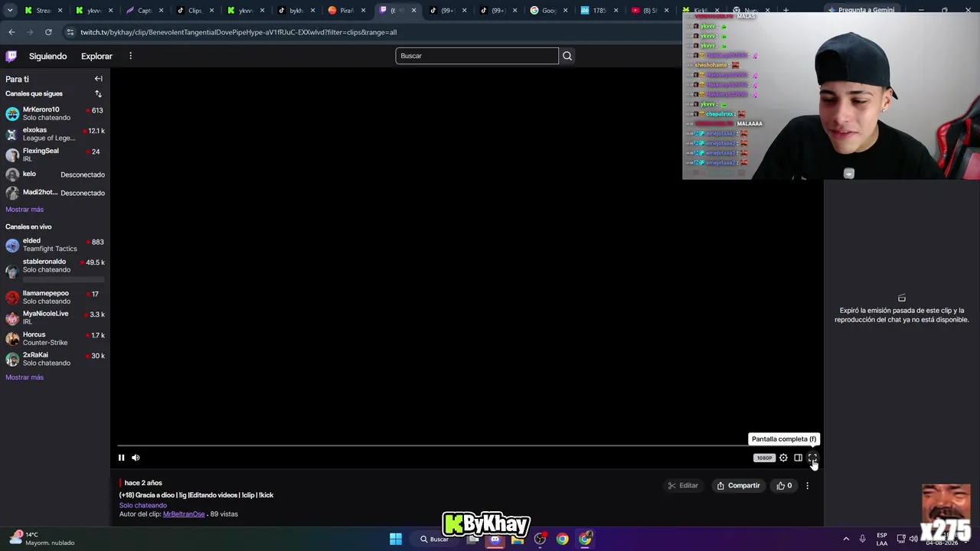Switch to the Capt browser tab

145,11
